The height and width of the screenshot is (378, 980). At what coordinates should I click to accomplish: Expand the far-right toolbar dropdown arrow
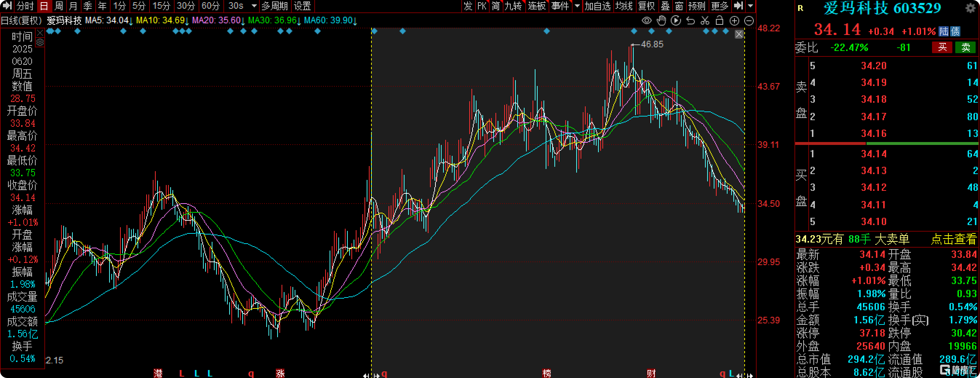pyautogui.click(x=750, y=6)
